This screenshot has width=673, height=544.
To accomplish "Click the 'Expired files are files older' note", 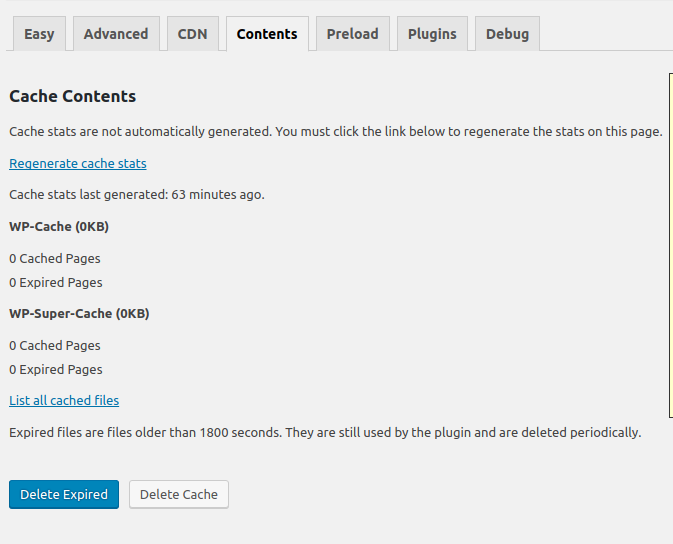I will point(325,432).
